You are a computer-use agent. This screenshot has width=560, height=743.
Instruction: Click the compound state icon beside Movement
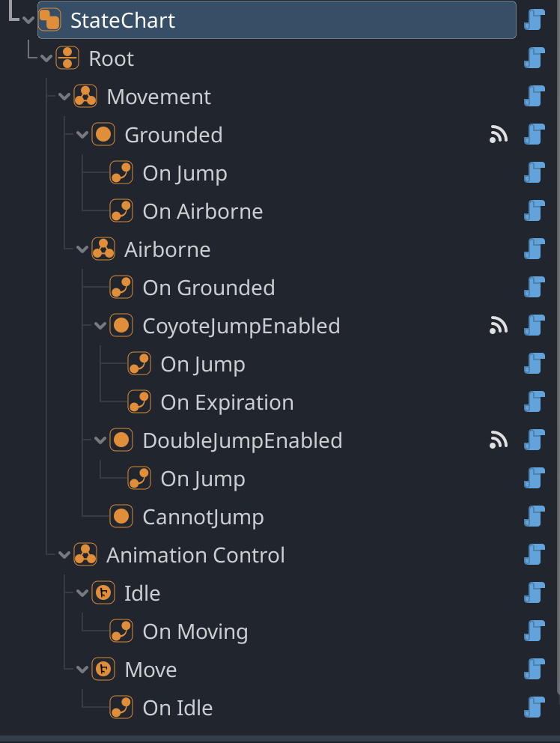pyautogui.click(x=85, y=96)
